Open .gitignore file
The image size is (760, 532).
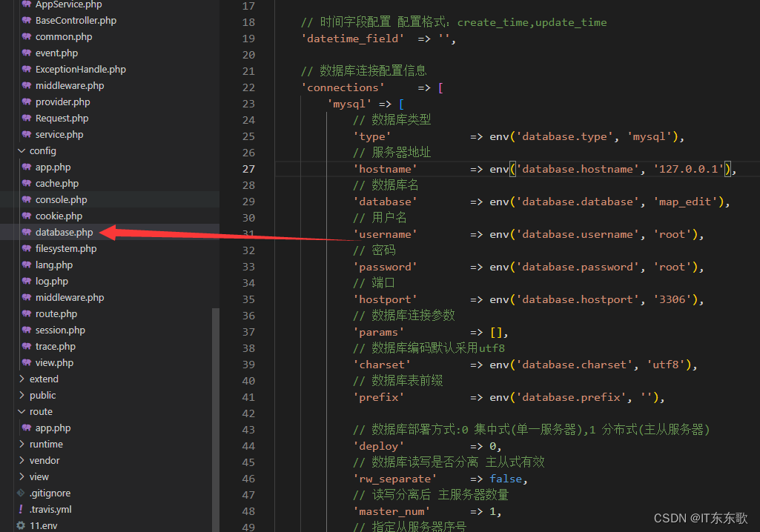point(50,493)
